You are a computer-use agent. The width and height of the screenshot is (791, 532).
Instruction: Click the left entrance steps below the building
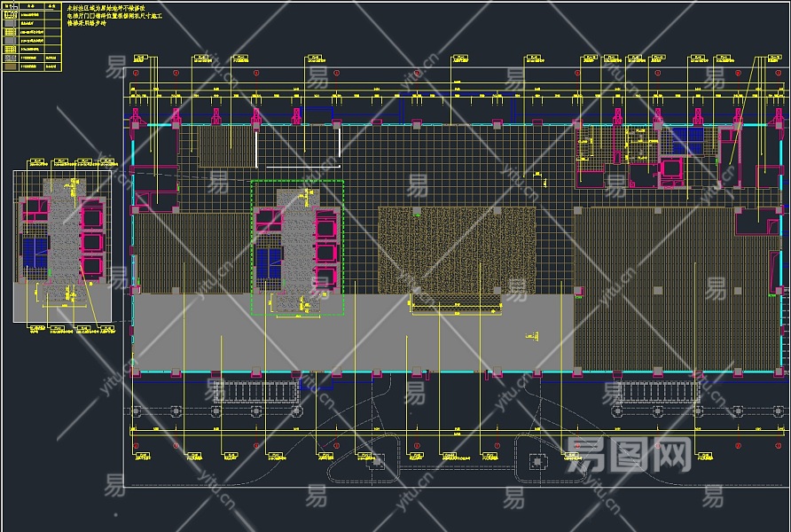(x=256, y=391)
